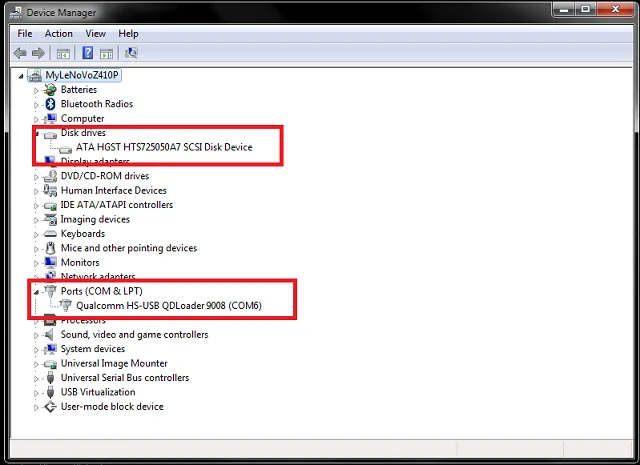The image size is (640, 465).
Task: Select the Batteries category icon
Action: [x=50, y=89]
